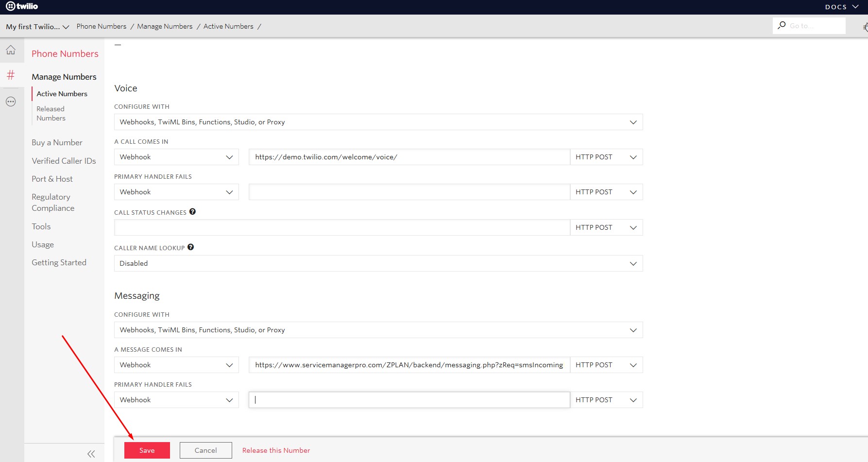Open the A Call Comes In Webhook dropdown

(176, 157)
